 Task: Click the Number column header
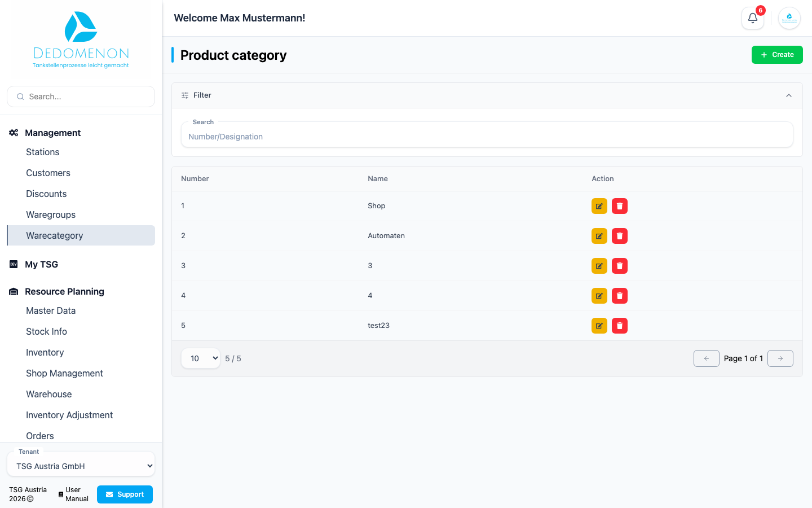(195, 178)
